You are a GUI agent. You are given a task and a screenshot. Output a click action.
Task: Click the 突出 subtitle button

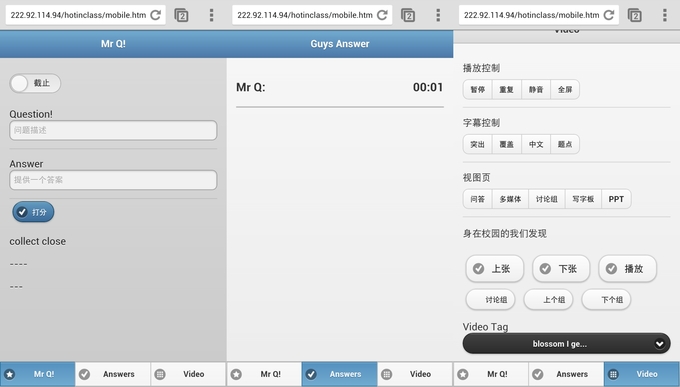(477, 144)
